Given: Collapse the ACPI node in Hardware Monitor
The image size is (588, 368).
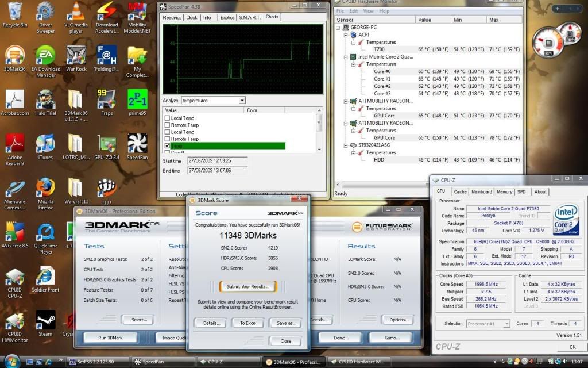Looking at the screenshot, I should pyautogui.click(x=346, y=34).
